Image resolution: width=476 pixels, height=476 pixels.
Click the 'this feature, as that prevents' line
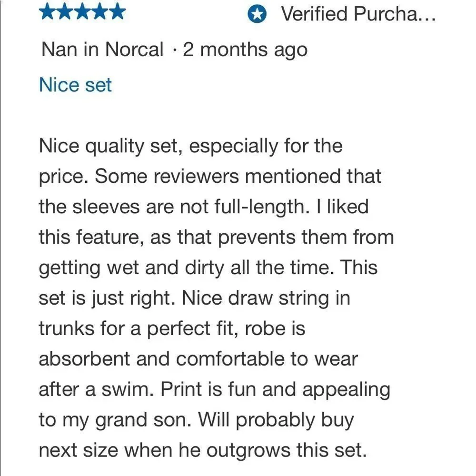click(217, 238)
